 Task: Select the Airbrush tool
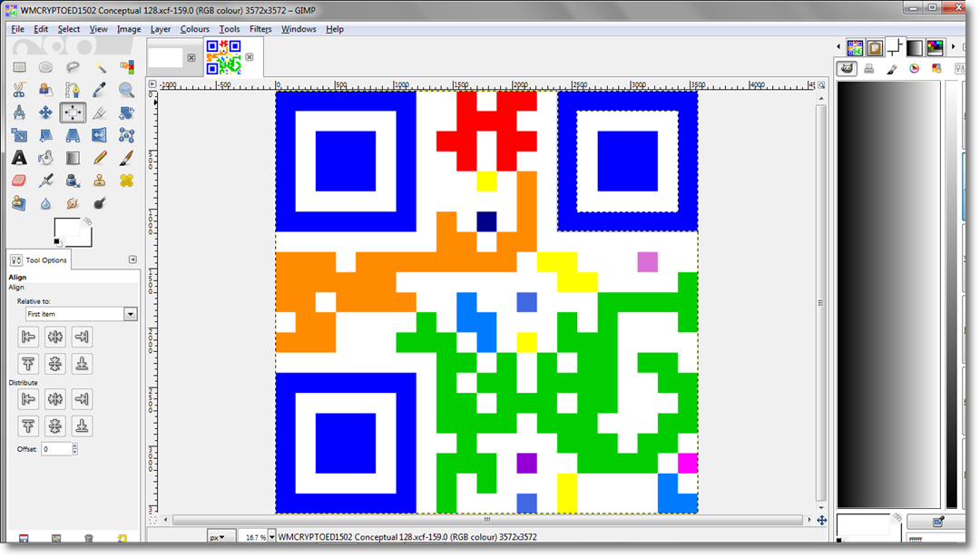45,181
